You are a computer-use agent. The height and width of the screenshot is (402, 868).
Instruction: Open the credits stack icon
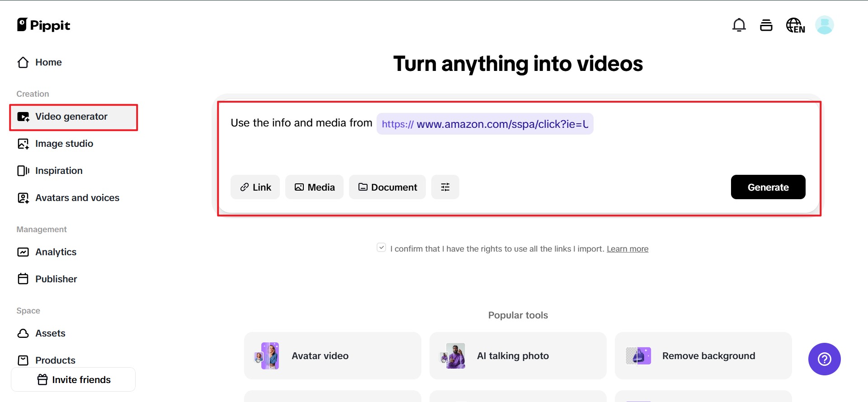(x=766, y=25)
